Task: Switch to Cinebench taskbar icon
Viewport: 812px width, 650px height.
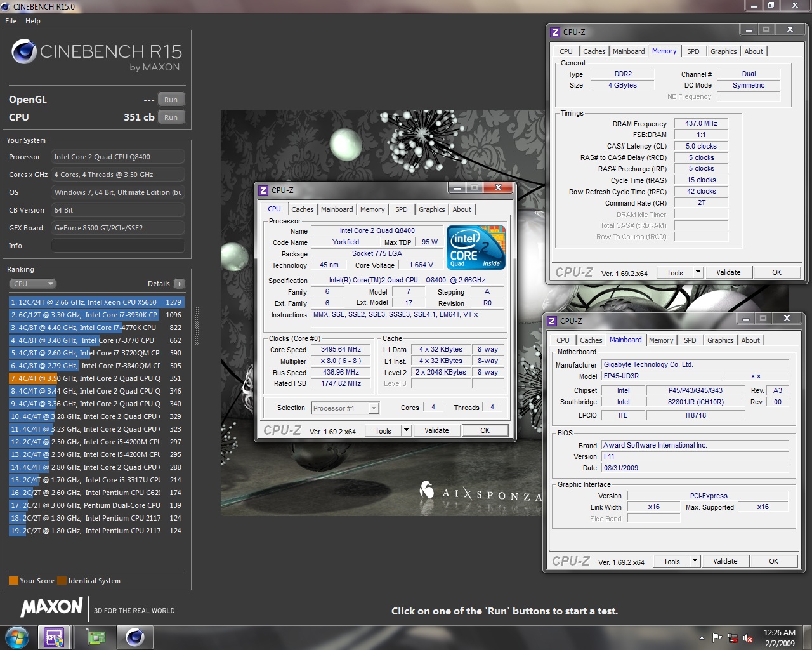Action: click(x=134, y=637)
